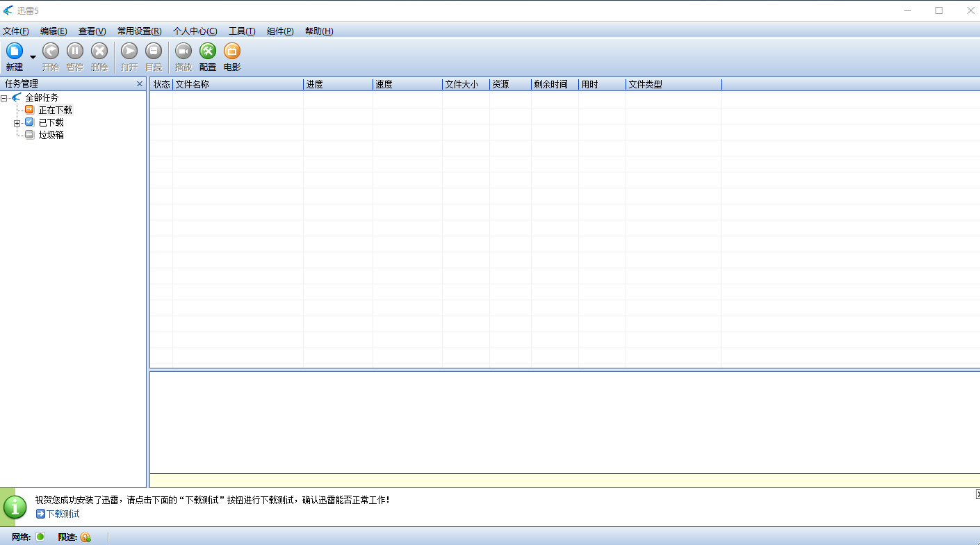
Task: Click the 打开 (Open) toolbar icon
Action: [129, 51]
